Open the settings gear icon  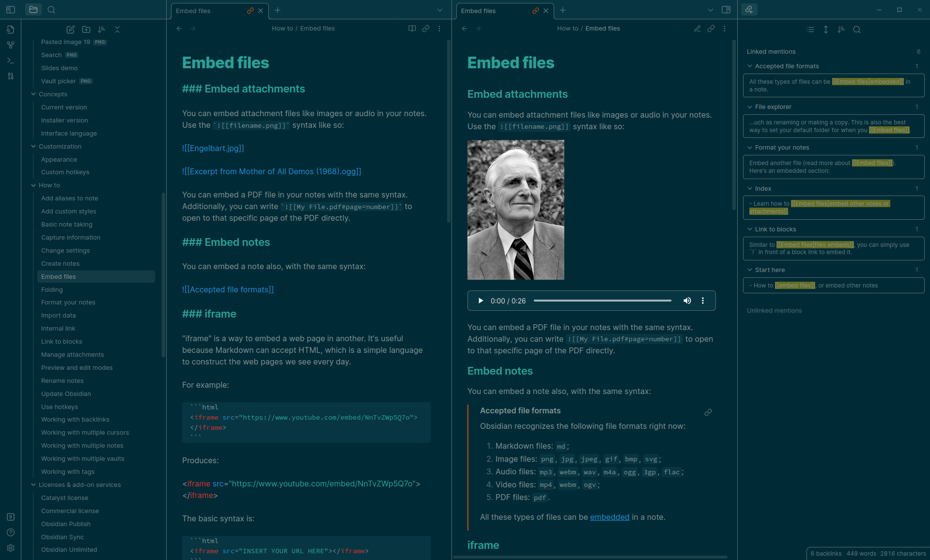click(x=11, y=548)
